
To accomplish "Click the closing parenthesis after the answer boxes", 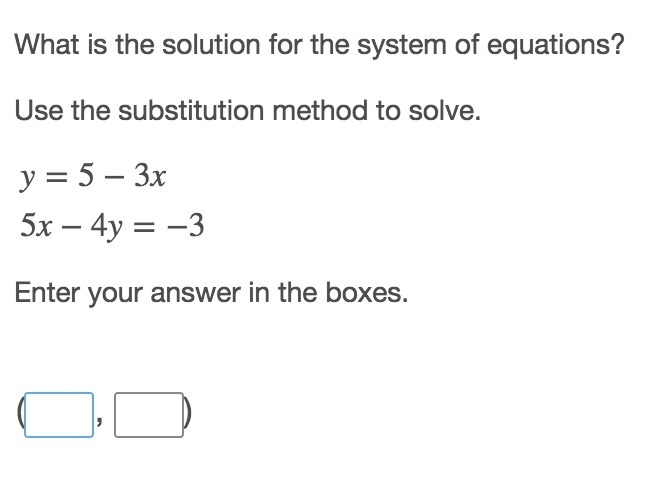I will 187,414.
